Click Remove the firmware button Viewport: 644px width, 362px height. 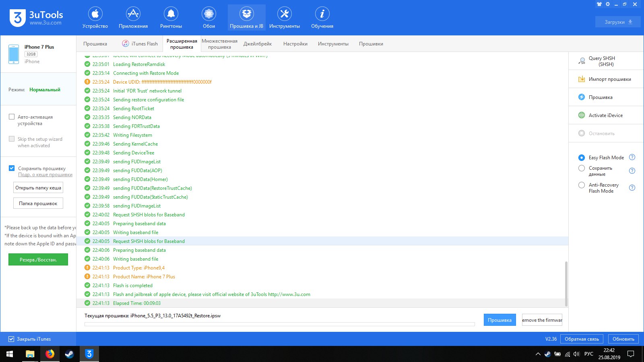pyautogui.click(x=542, y=320)
